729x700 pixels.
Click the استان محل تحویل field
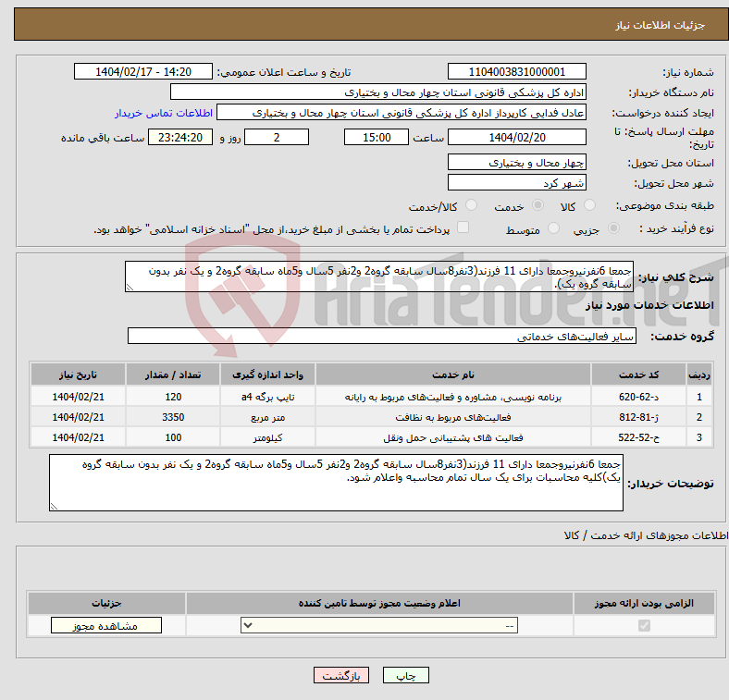pyautogui.click(x=516, y=162)
